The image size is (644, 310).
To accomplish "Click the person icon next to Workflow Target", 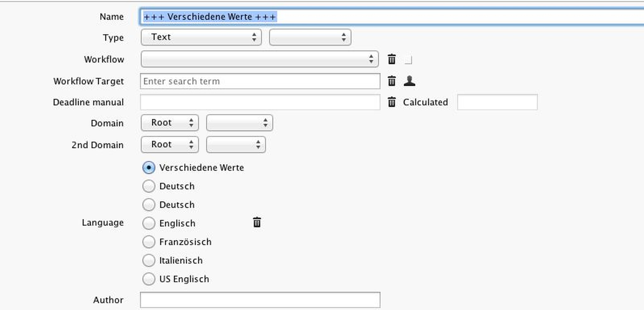I will click(410, 81).
